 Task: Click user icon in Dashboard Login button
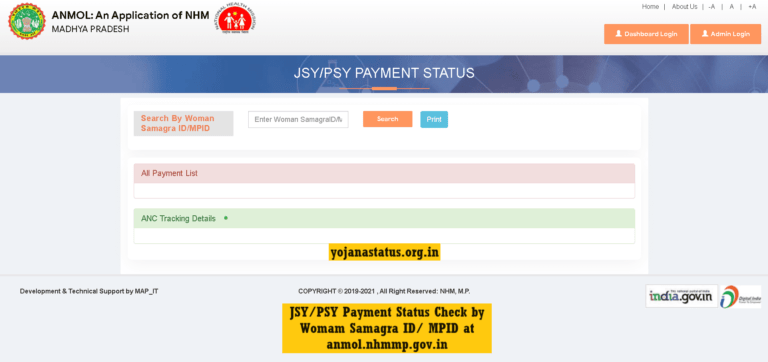[619, 34]
